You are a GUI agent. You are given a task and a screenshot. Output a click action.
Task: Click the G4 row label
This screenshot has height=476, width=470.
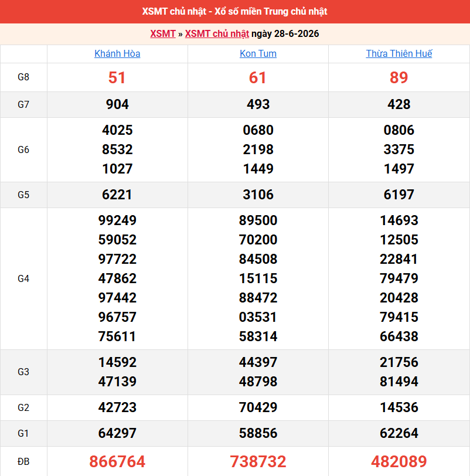tap(23, 278)
